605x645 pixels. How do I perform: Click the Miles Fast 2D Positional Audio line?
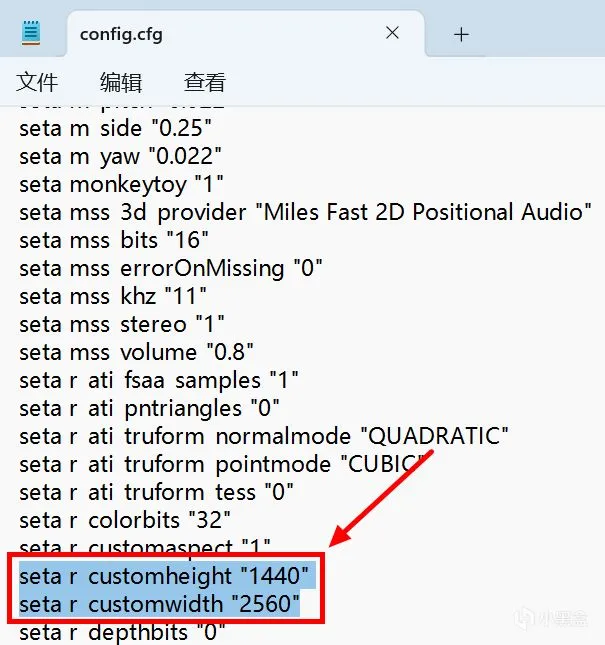pyautogui.click(x=305, y=212)
